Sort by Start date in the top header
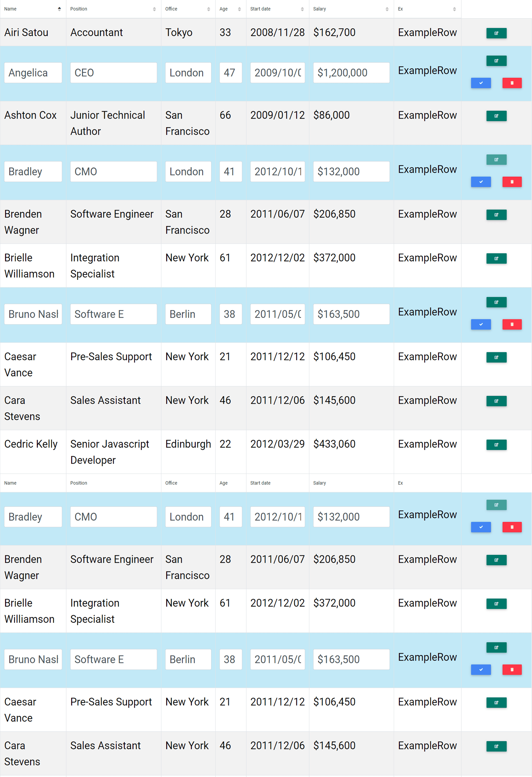This screenshot has width=532, height=777. click(302, 9)
